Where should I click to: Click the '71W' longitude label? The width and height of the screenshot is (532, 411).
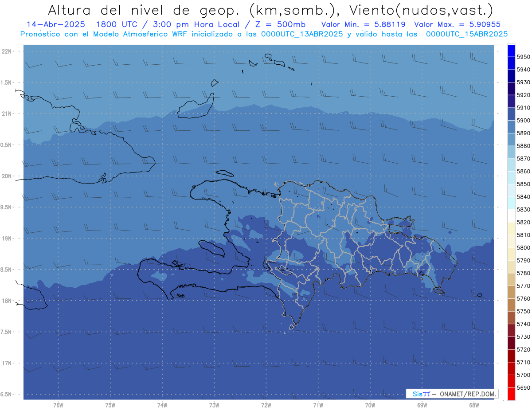(318, 405)
